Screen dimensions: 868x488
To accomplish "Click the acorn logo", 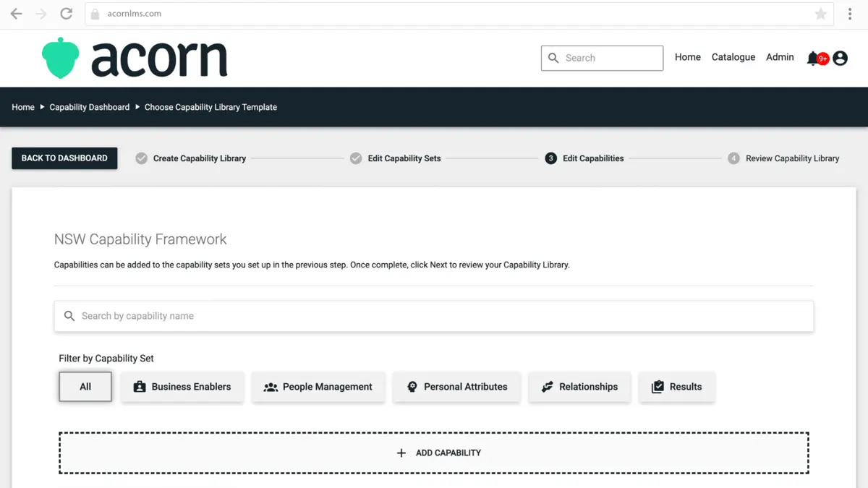I will [x=135, y=58].
